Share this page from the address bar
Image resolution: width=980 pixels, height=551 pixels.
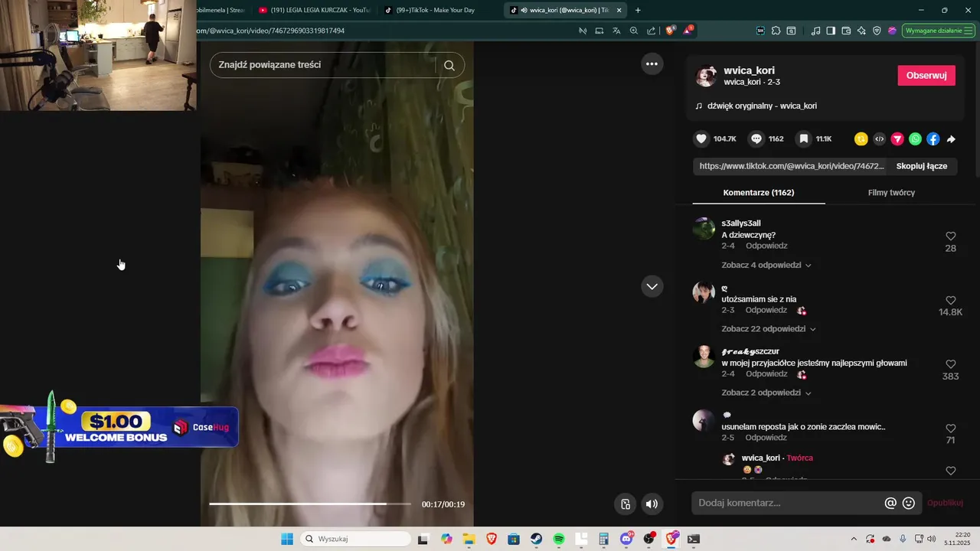click(x=651, y=31)
